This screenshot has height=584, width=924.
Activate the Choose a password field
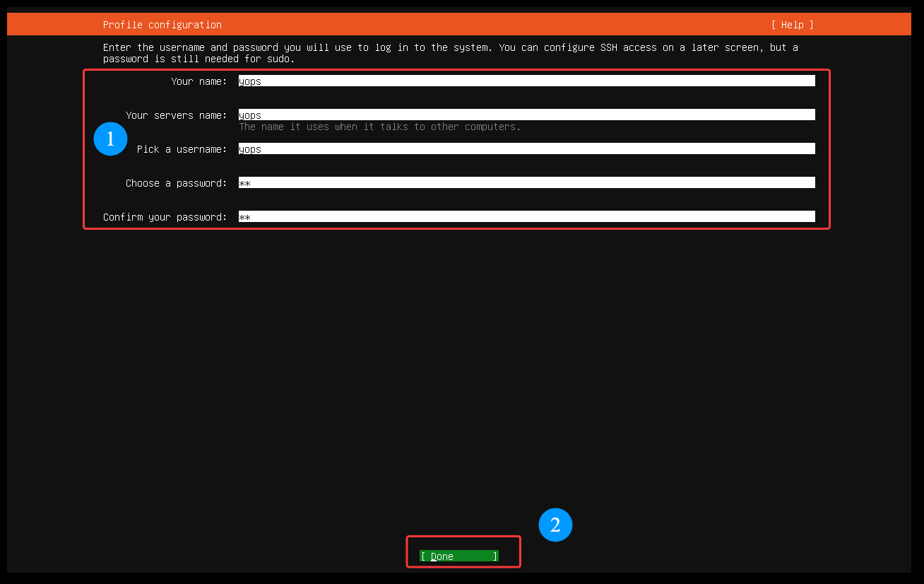(526, 182)
